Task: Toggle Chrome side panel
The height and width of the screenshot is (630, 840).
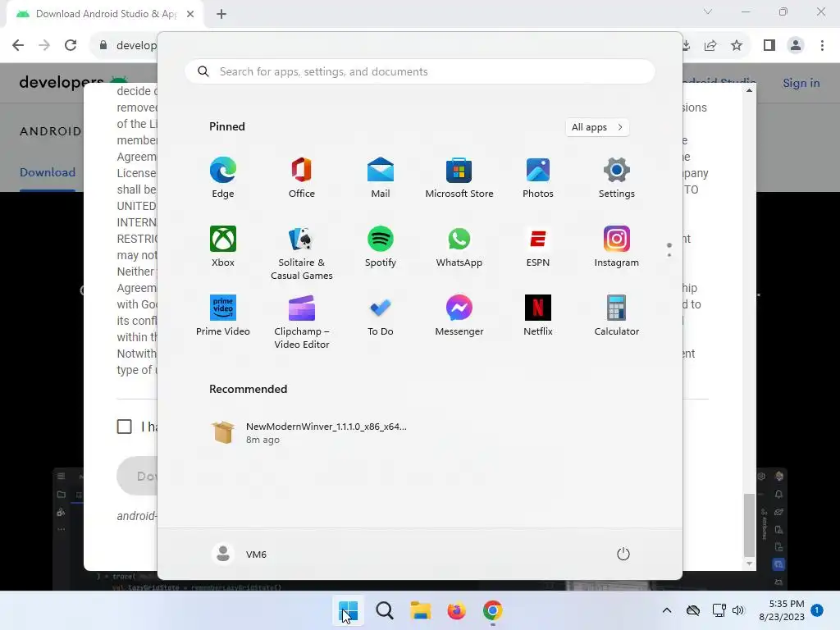Action: pyautogui.click(x=769, y=45)
